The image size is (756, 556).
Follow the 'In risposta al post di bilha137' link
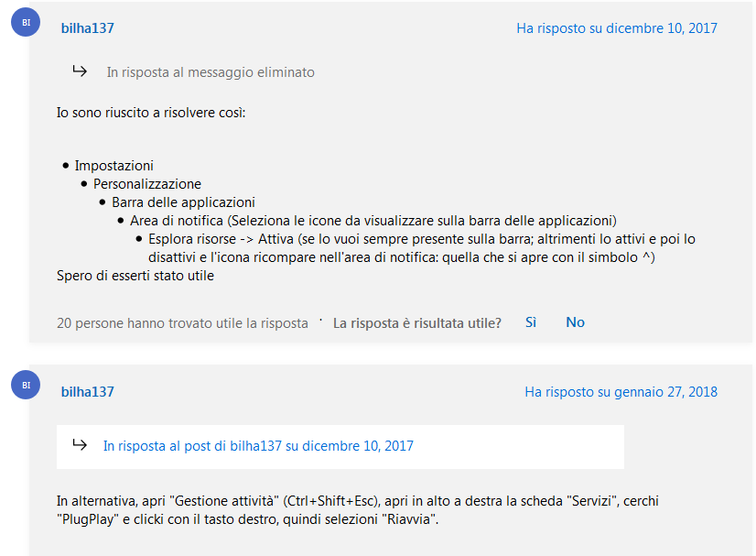coord(258,446)
